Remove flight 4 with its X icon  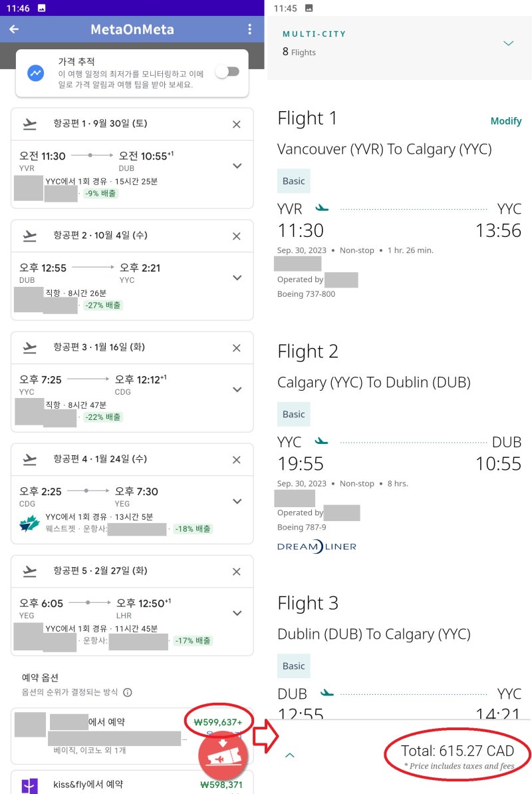point(236,460)
